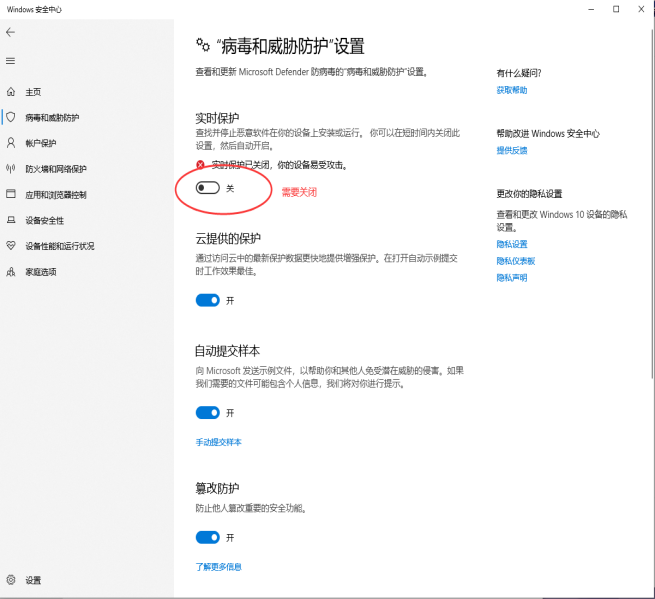Click the device performance heart icon
655x599 pixels.
point(11,246)
